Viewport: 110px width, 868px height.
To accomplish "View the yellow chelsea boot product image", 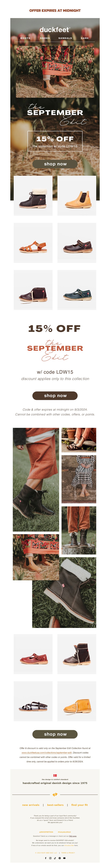I will [x=77, y=195].
